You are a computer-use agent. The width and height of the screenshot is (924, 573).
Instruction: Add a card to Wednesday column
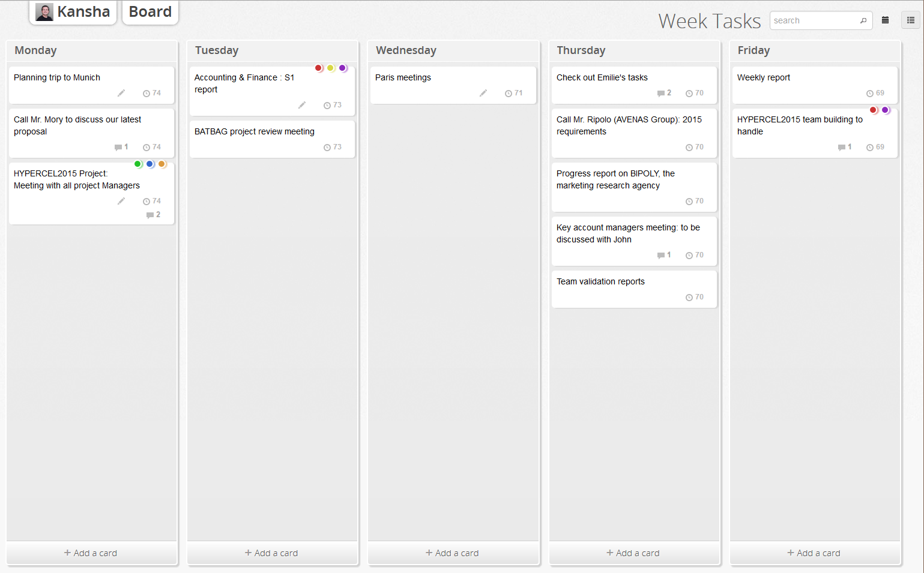point(453,553)
